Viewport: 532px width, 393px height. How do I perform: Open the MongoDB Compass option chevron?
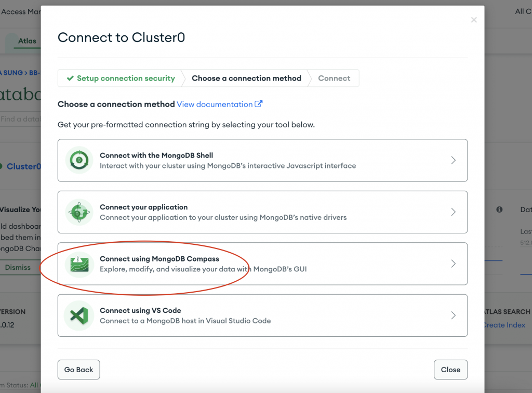click(x=453, y=264)
